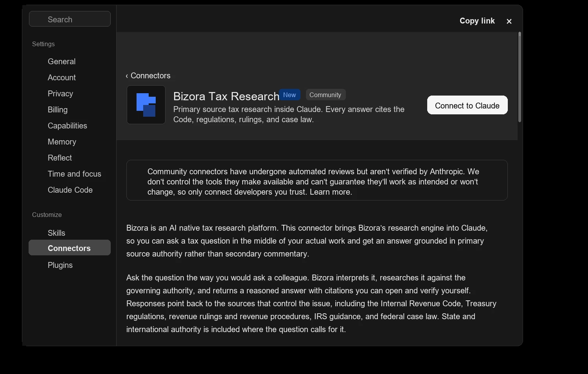Copy link to this connector
588x374 pixels.
pos(477,21)
